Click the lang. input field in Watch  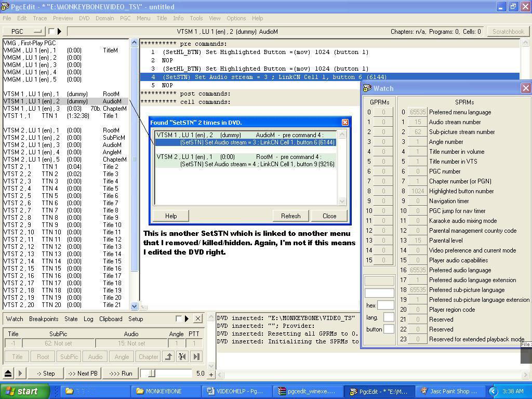pyautogui.click(x=389, y=317)
